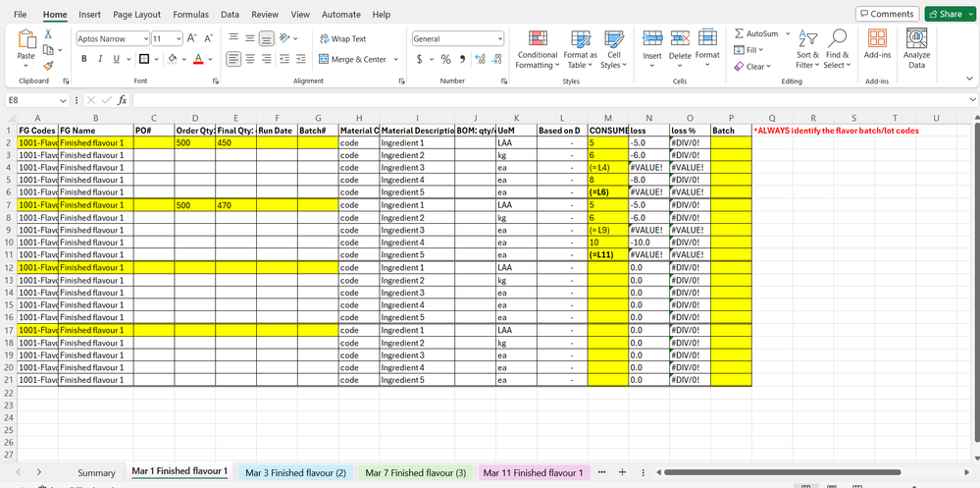The height and width of the screenshot is (488, 980).
Task: Open Find & Select options
Action: [837, 49]
